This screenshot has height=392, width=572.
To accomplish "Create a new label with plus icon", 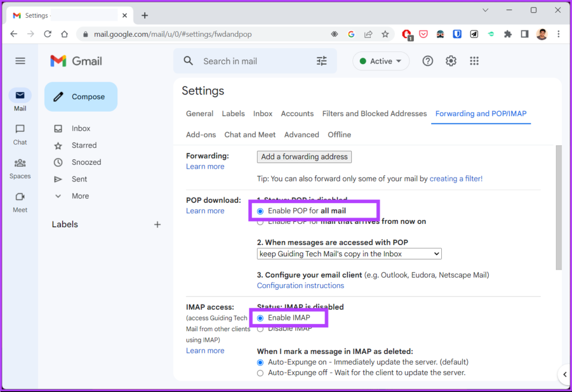I will (x=157, y=224).
